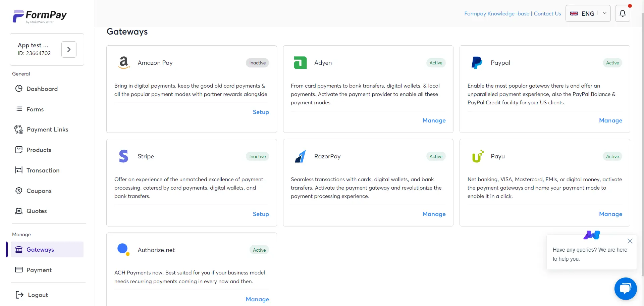644x306 pixels.
Task: Click Manage on the Paypal card
Action: point(610,120)
